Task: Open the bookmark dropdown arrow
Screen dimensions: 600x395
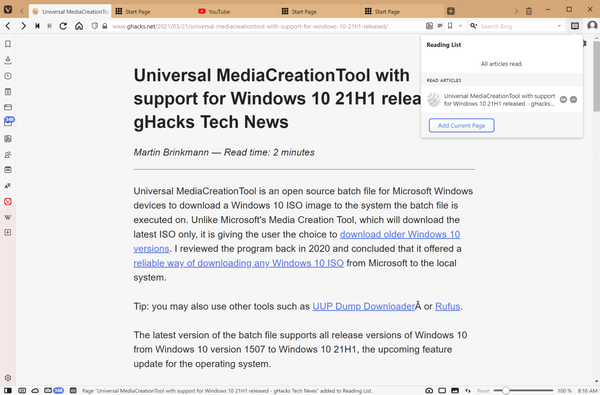Action: click(460, 26)
